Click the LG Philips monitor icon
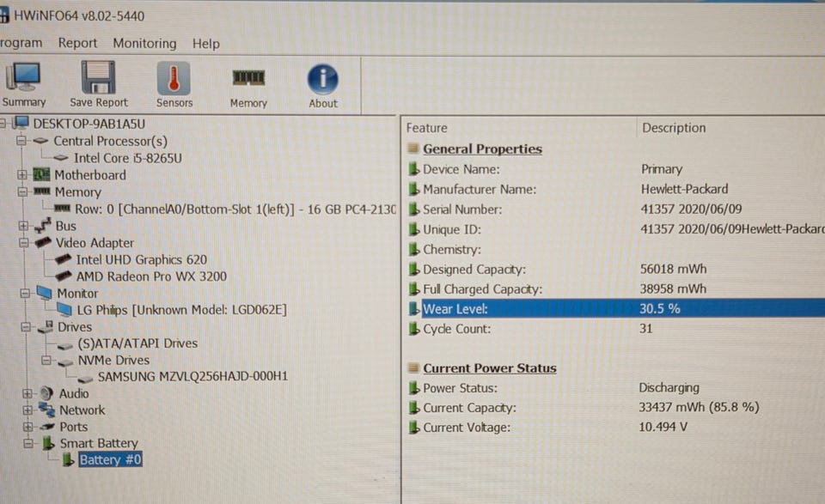Viewport: 825px width, 504px height. click(x=64, y=309)
